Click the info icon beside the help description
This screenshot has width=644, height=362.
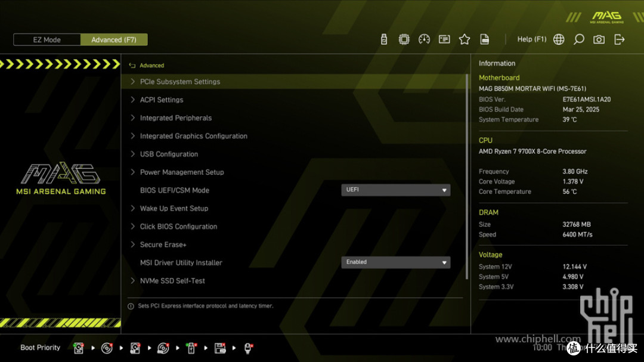[x=131, y=306]
